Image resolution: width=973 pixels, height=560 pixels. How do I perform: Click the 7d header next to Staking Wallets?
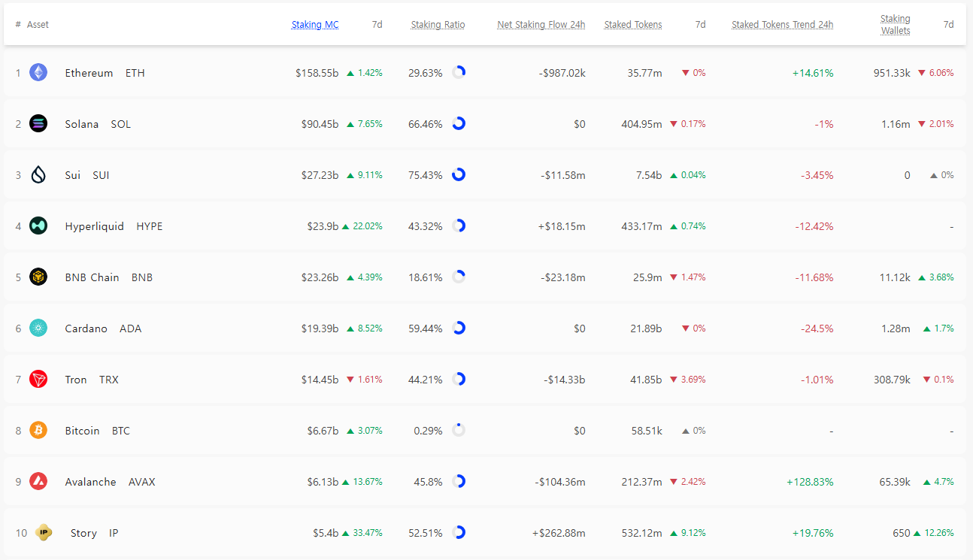tap(948, 25)
